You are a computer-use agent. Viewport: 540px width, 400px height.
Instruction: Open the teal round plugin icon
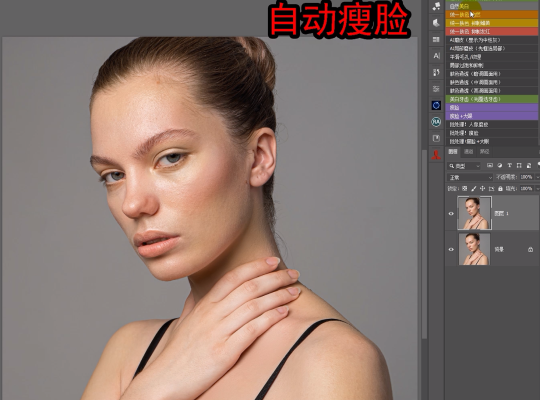click(x=436, y=122)
